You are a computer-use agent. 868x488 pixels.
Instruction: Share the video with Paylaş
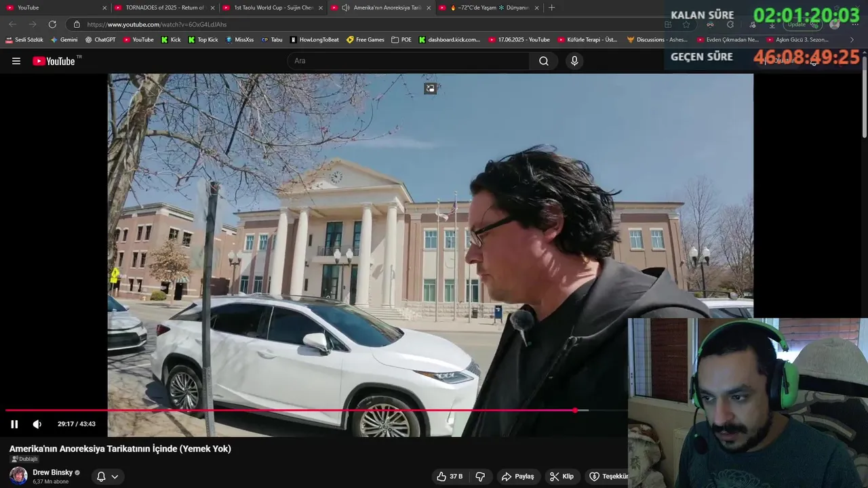click(517, 476)
